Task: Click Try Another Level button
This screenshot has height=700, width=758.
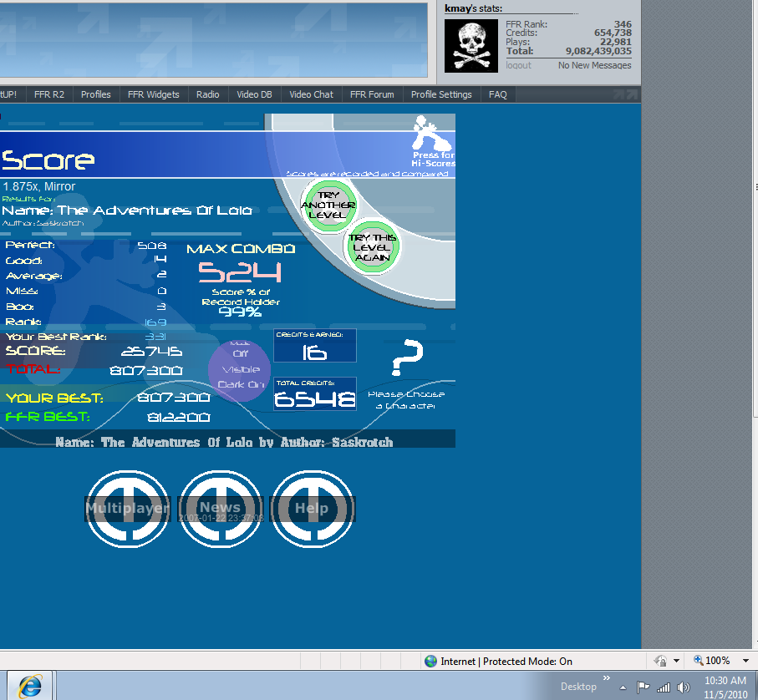Action: [x=328, y=205]
